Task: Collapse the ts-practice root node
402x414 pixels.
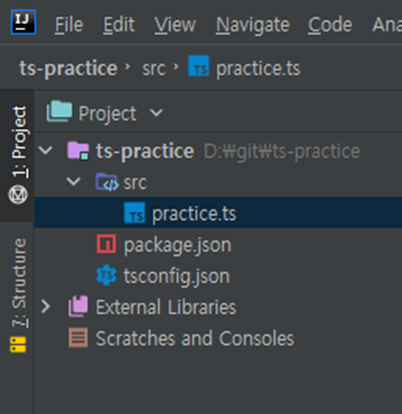Action: [45, 150]
